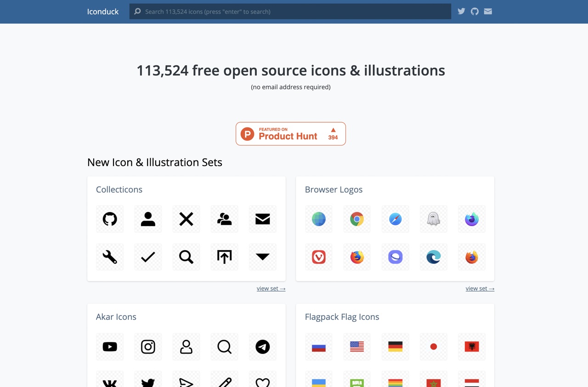Screen dimensions: 588x387
Task: Open the green-blue globe browser logo
Action: tap(319, 219)
